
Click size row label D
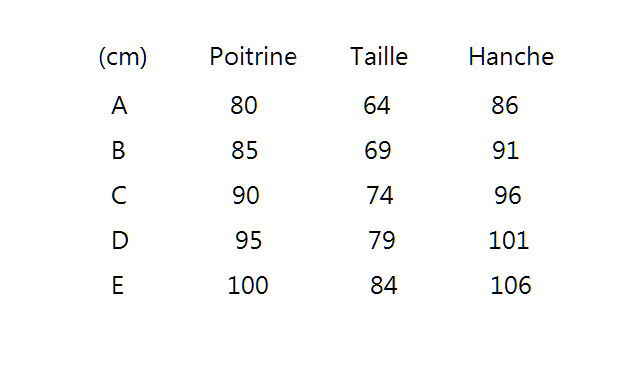point(120,240)
